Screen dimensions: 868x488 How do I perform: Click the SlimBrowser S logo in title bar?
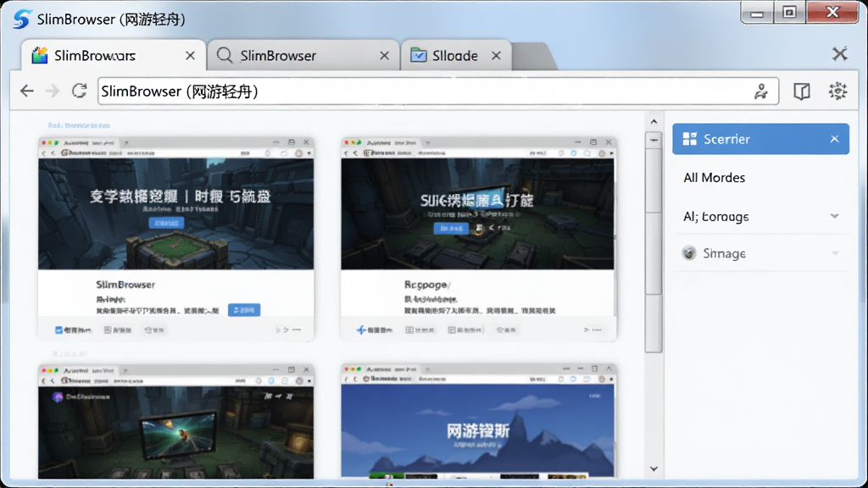(x=21, y=19)
